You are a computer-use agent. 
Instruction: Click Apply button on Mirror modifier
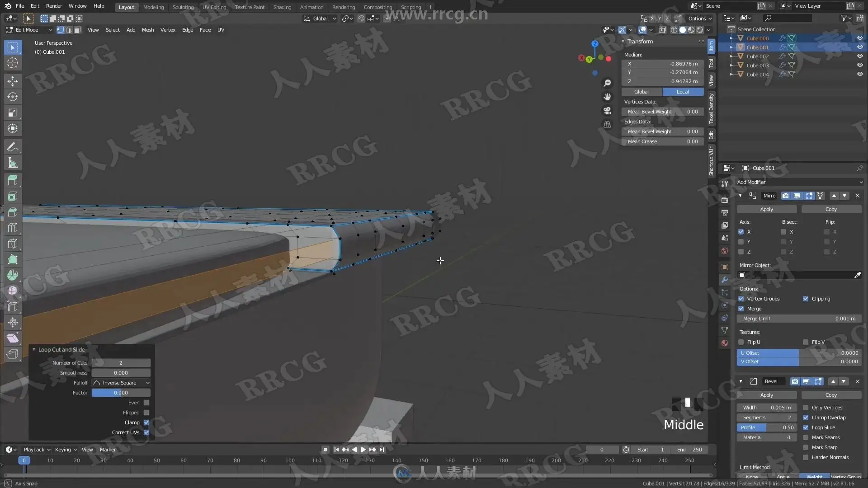pyautogui.click(x=766, y=209)
